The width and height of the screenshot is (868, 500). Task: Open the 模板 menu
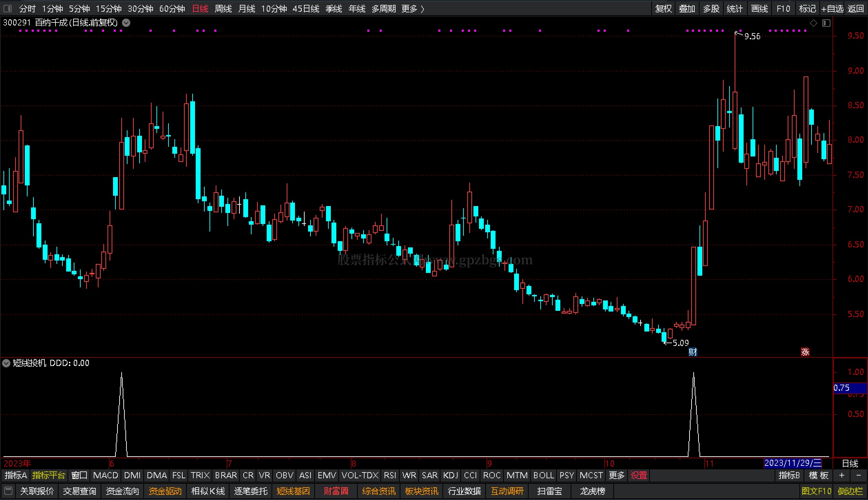pyautogui.click(x=819, y=476)
